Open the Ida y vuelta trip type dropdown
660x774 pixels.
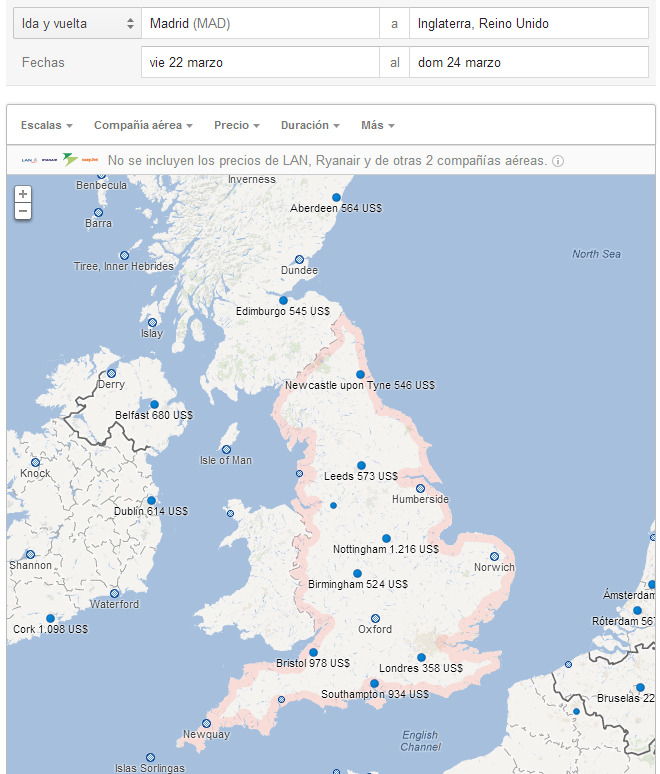77,23
